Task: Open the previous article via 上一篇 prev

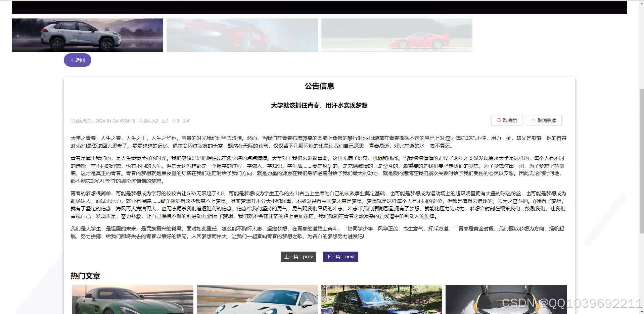Action: pos(298,256)
